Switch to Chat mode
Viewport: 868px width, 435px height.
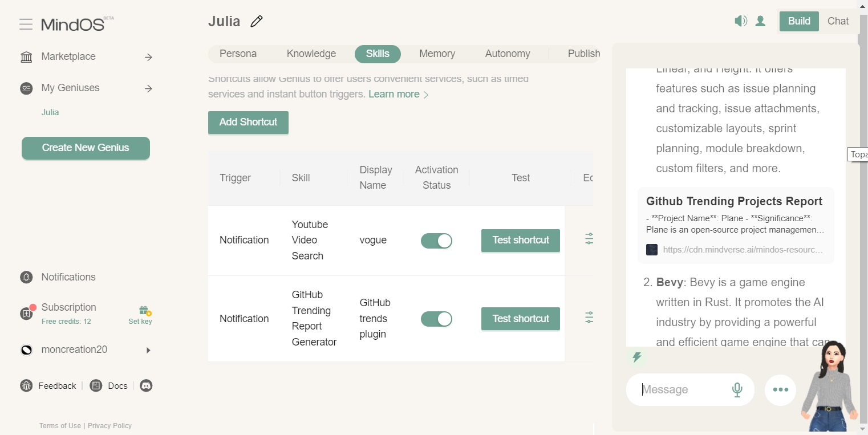(838, 21)
